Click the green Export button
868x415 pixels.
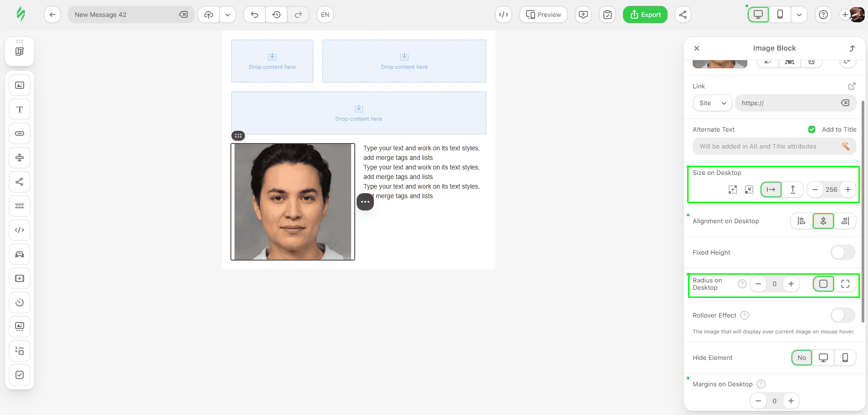click(x=645, y=15)
